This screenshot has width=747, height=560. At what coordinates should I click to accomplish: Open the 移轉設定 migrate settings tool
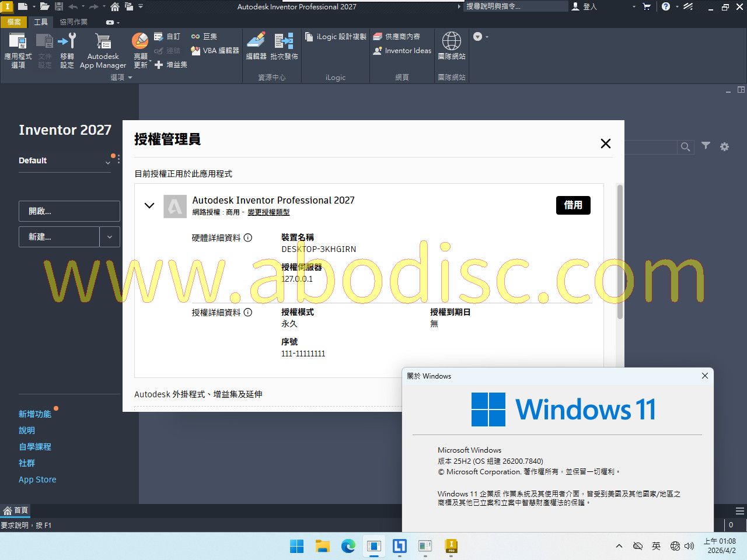67,50
